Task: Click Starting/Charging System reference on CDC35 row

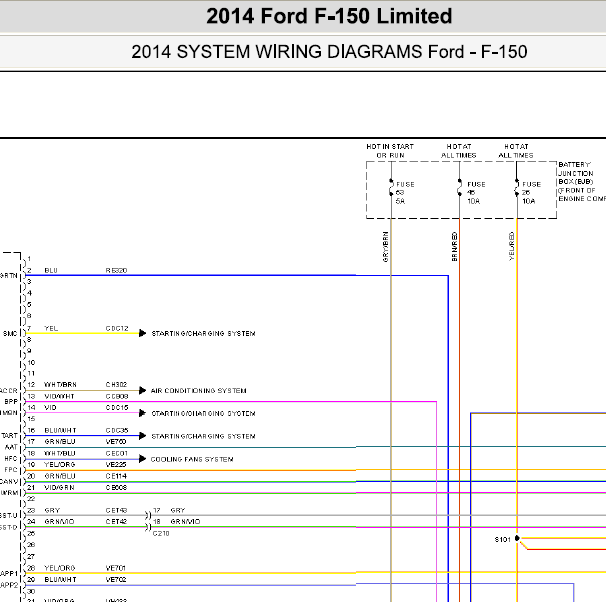Action: tap(203, 436)
